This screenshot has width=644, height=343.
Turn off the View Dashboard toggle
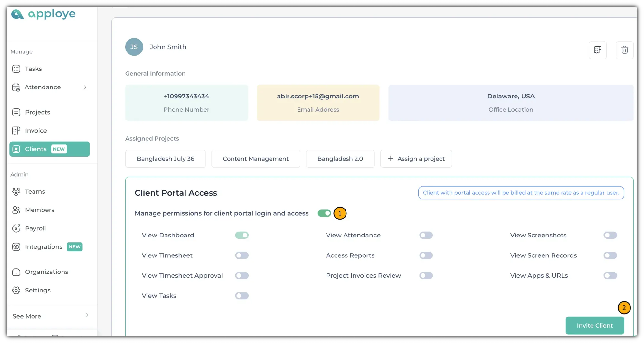[242, 236]
